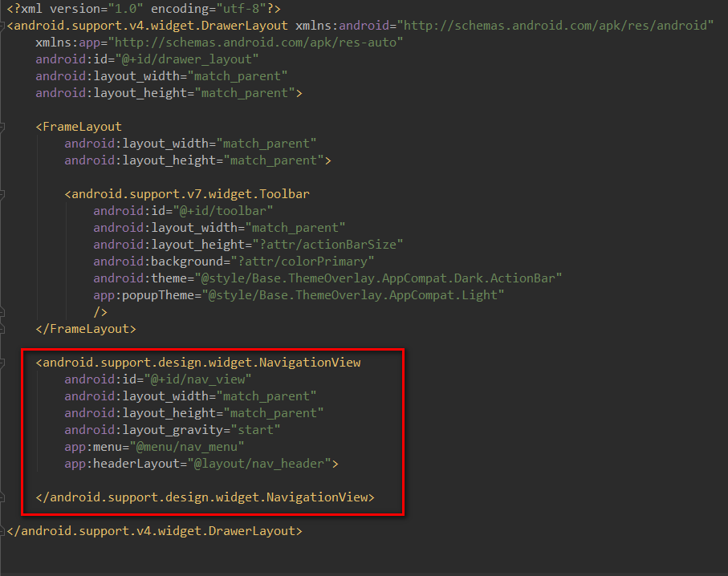Click the "?attr/actionBarSize" layout_height line
Screen dimensions: 728x576
click(x=248, y=245)
